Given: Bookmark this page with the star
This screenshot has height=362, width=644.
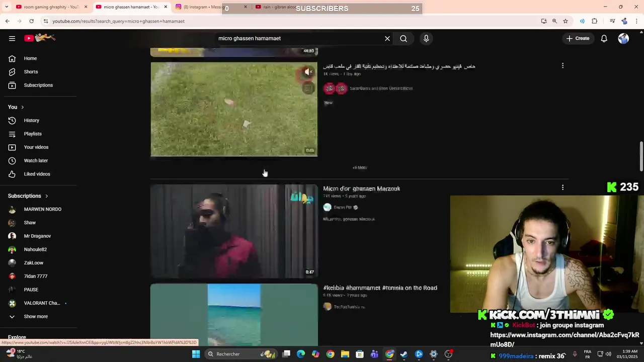Looking at the screenshot, I should [x=566, y=21].
